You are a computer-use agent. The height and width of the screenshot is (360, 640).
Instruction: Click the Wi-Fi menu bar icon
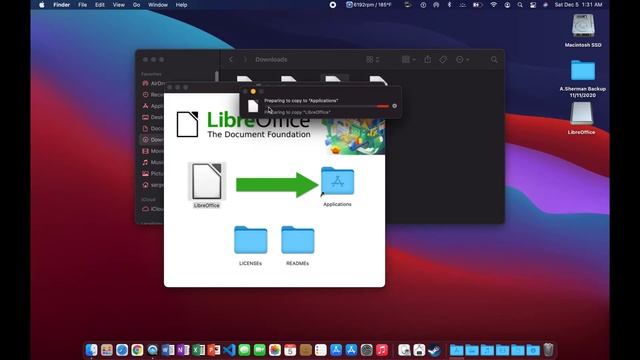coord(493,5)
